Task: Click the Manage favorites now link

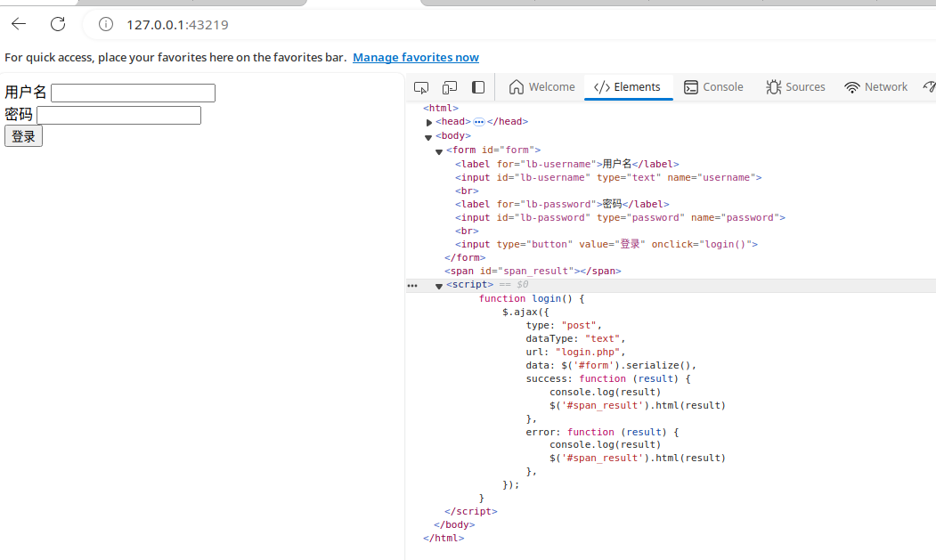Action: click(416, 57)
